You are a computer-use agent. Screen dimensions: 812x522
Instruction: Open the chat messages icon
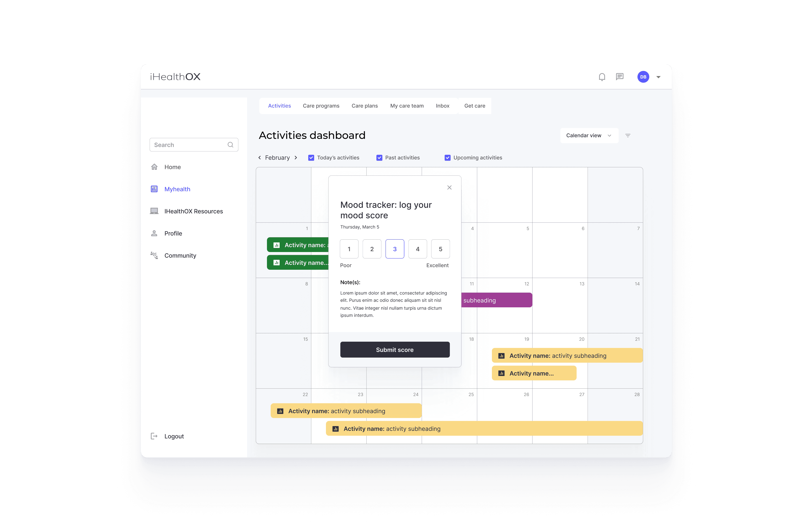pos(620,77)
